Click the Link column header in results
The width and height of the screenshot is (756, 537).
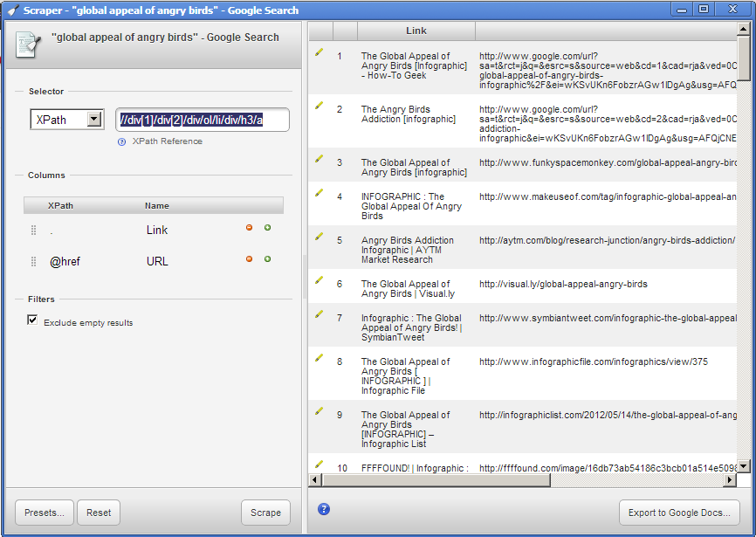(x=416, y=31)
